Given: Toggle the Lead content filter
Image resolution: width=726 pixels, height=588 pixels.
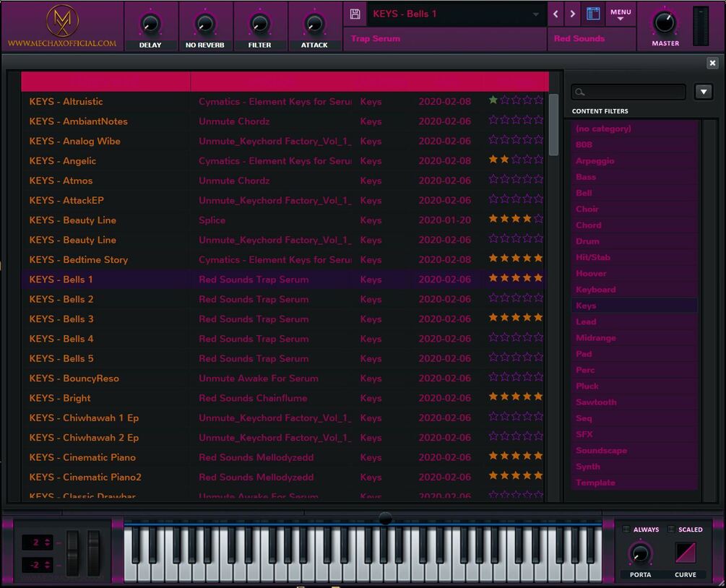Looking at the screenshot, I should tap(634, 321).
